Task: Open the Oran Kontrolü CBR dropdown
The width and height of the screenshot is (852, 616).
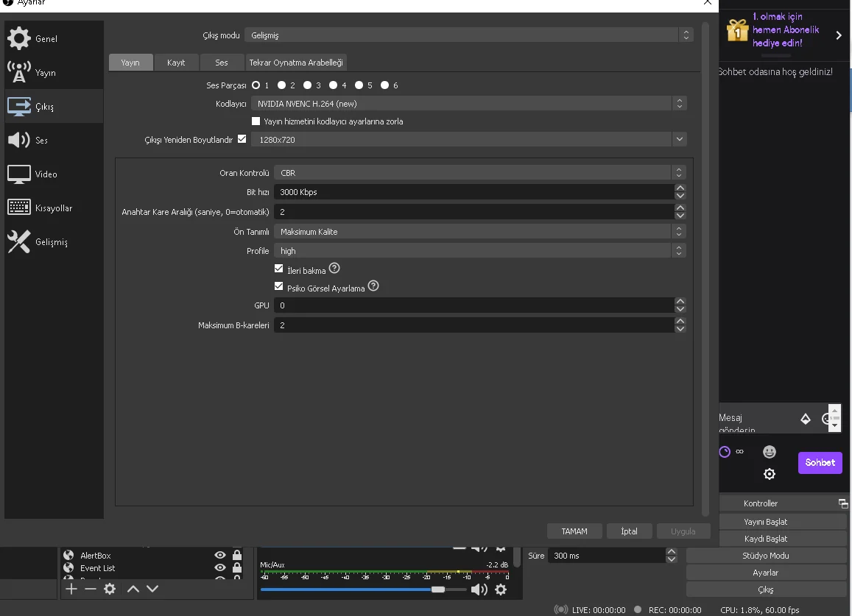Action: (480, 173)
